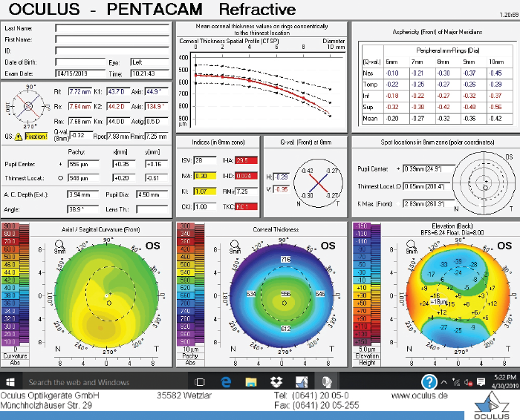Click the +18µm marker on elevation map

[439, 302]
